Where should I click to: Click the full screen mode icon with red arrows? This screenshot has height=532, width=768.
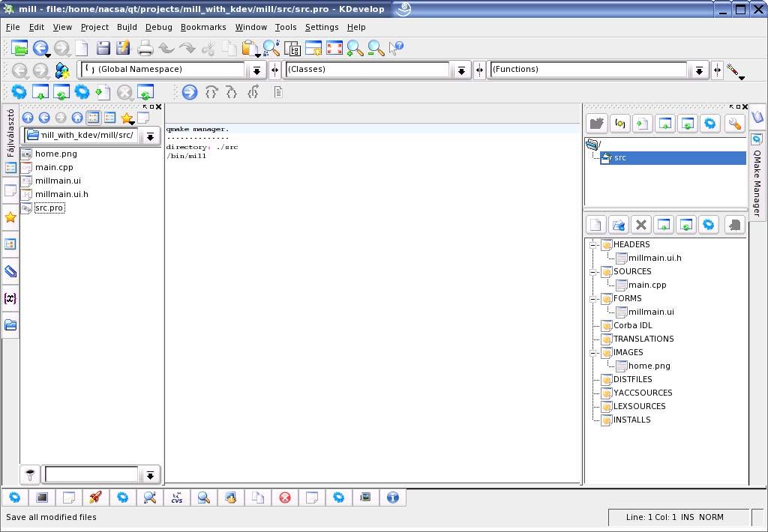(334, 48)
